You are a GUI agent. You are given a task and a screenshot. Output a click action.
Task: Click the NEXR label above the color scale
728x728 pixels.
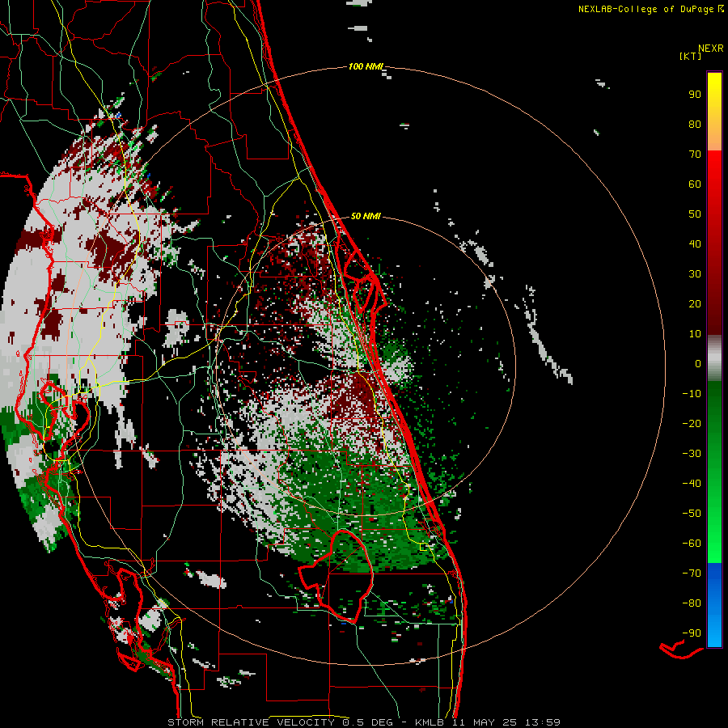(710, 48)
